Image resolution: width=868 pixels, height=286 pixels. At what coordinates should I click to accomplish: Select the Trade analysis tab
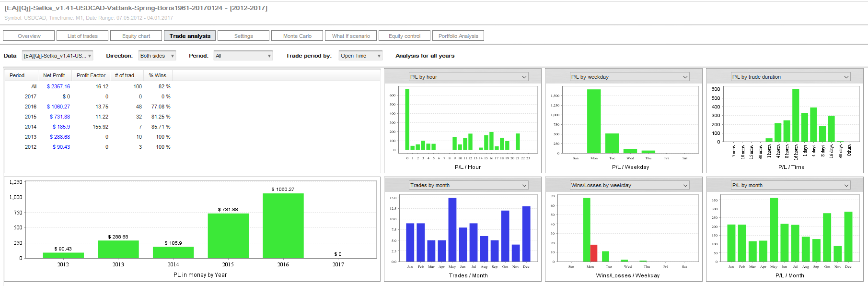click(x=190, y=36)
